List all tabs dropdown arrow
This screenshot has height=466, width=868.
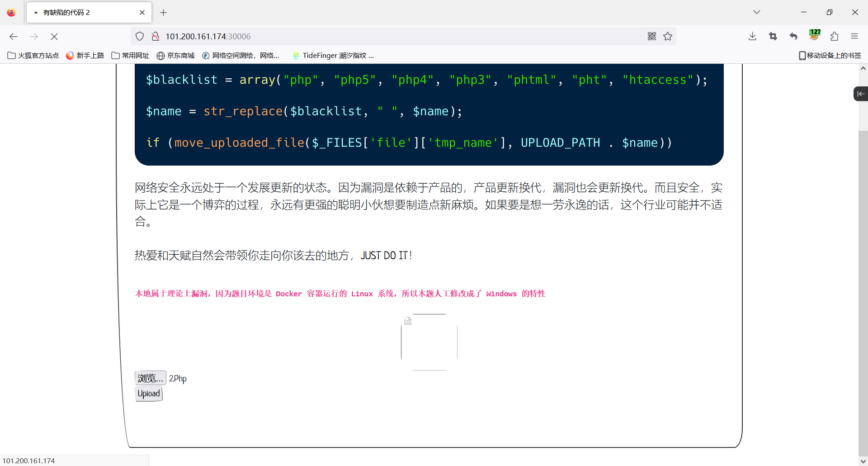757,12
